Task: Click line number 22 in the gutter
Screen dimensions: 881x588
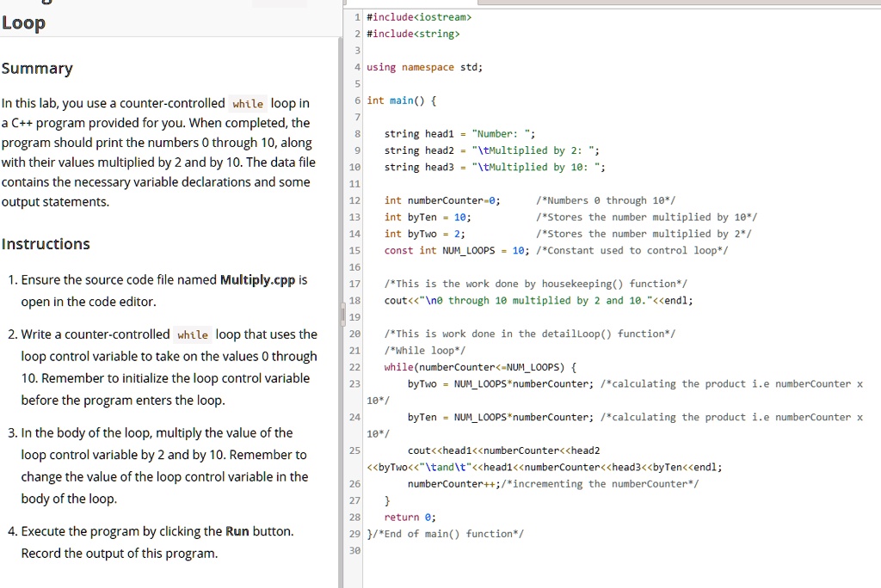Action: [x=355, y=367]
